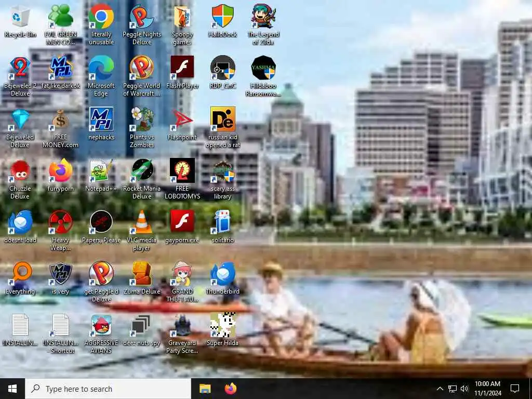The image size is (532, 399).
Task: Open the clock showing 10:00 AM
Action: 487,389
